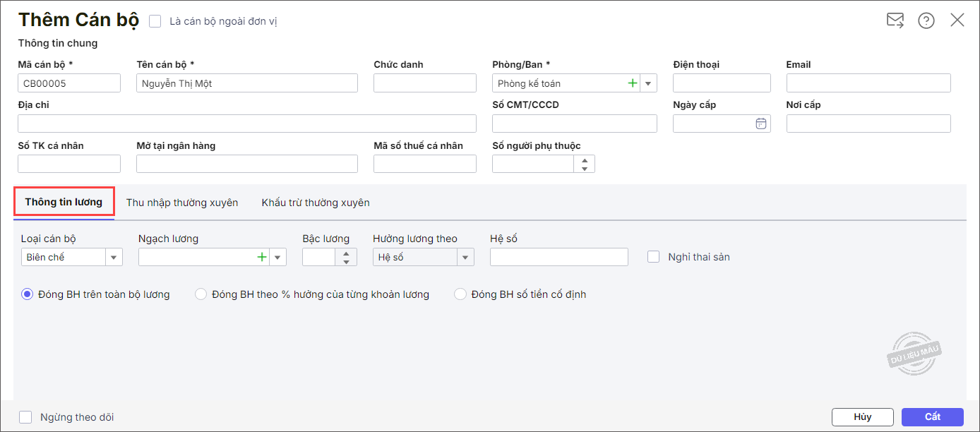This screenshot has height=432, width=980.
Task: Click green plus in Ngạch lương field
Action: pos(262,257)
